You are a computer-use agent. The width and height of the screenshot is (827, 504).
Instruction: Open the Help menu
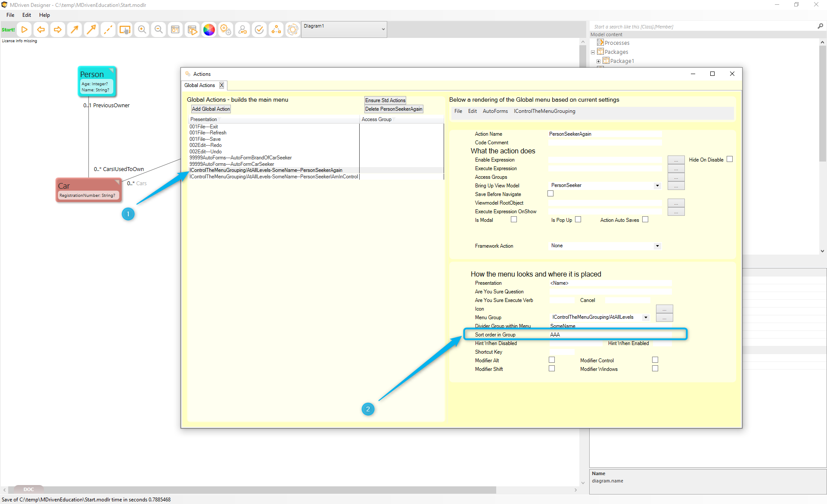tap(44, 15)
